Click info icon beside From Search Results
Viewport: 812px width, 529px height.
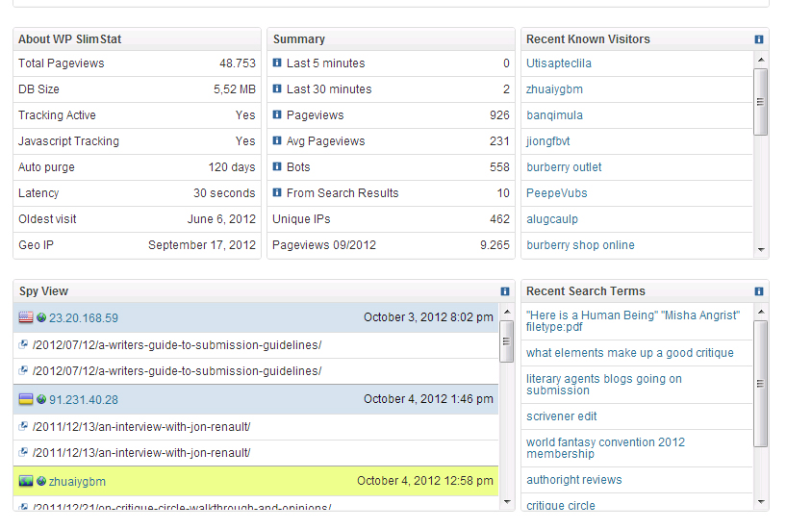tap(277, 193)
